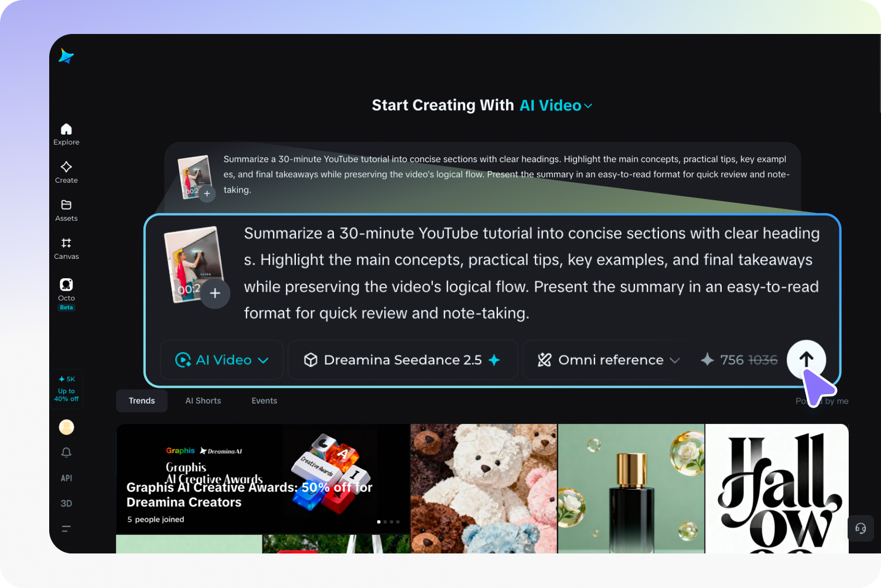Screen dimensions: 881x588
Task: Open the 3D section in the sidebar
Action: point(66,503)
